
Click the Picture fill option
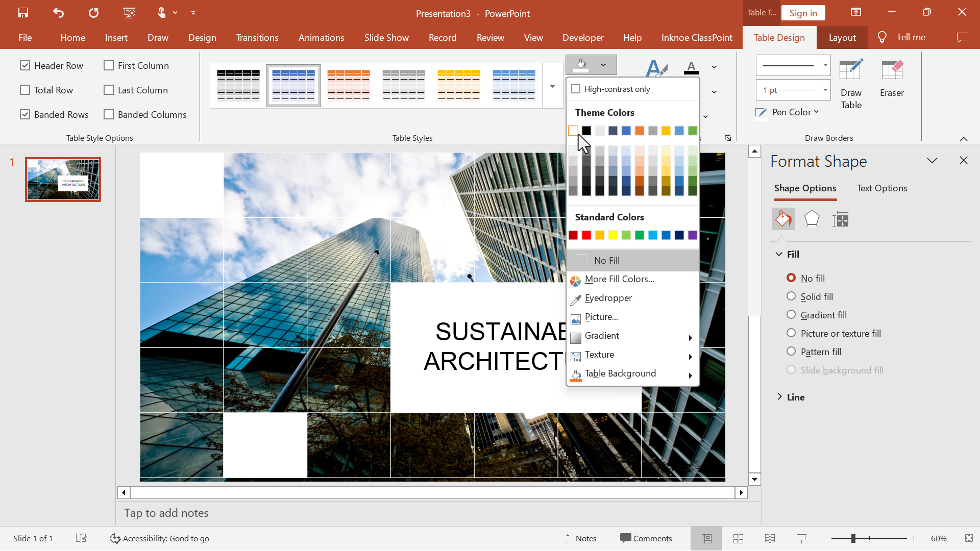[601, 317]
